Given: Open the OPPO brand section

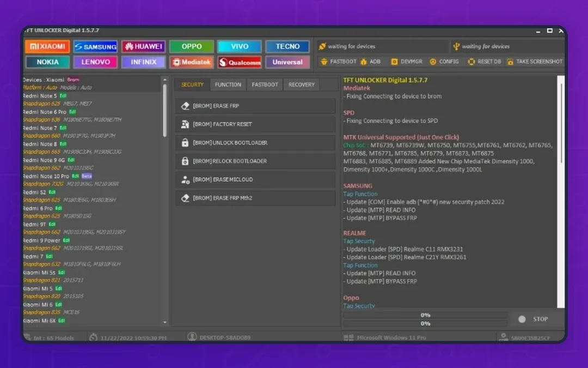Looking at the screenshot, I should pyautogui.click(x=192, y=46).
